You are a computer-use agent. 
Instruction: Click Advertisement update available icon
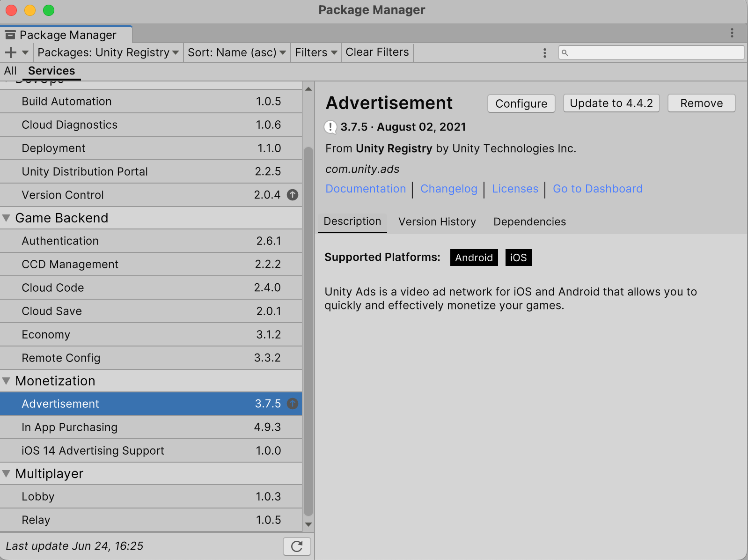(293, 404)
